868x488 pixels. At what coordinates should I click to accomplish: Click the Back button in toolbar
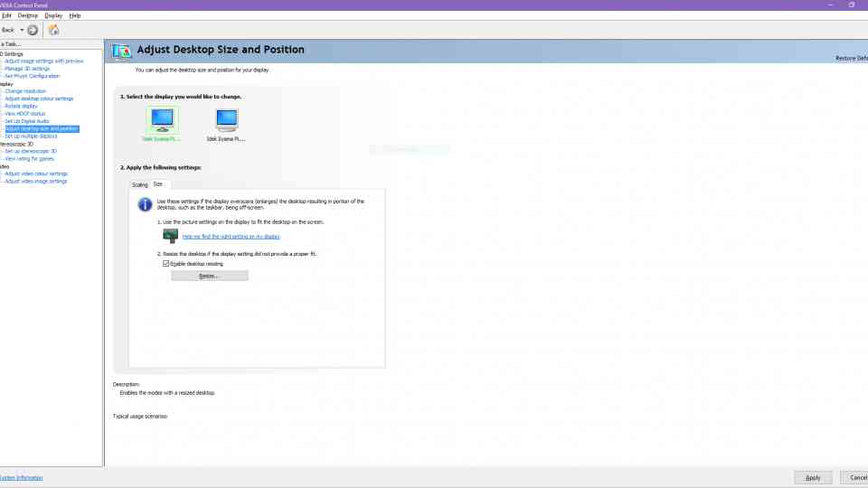coord(8,30)
